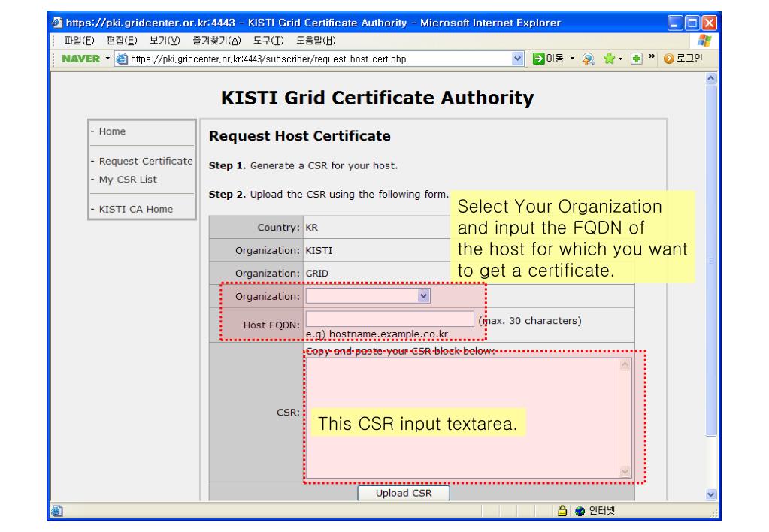This screenshot has height=532, width=769.
Task: Expand the toolbar overflow chevron
Action: tap(652, 56)
